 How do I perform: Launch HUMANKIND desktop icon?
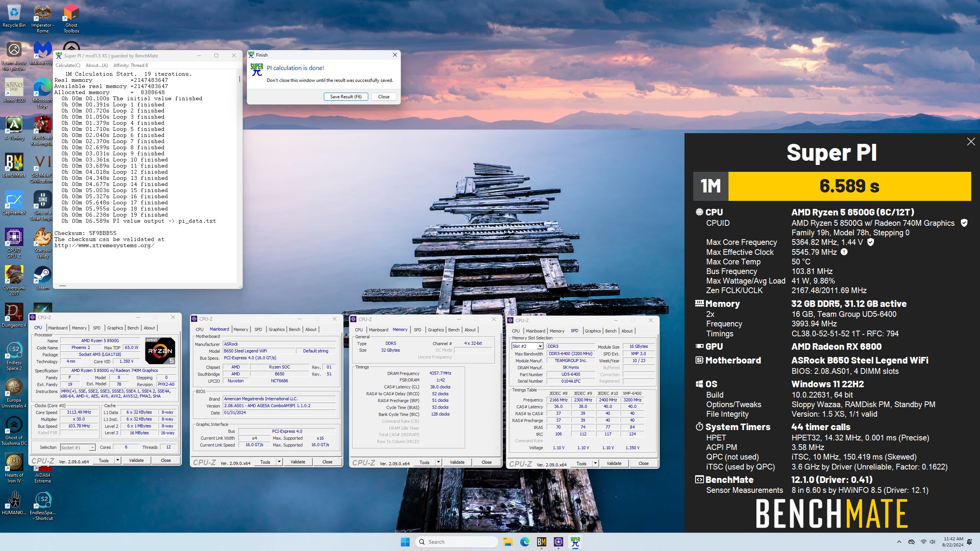point(14,503)
